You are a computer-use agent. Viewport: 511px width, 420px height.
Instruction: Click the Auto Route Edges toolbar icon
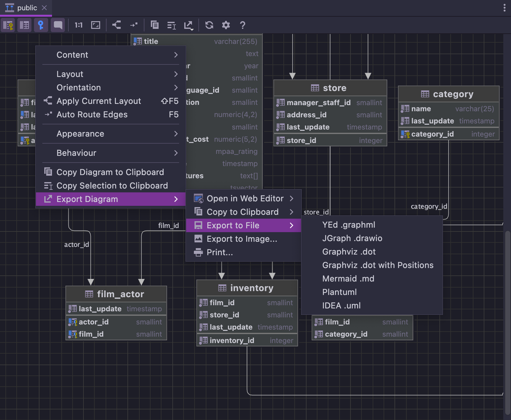pyautogui.click(x=134, y=25)
